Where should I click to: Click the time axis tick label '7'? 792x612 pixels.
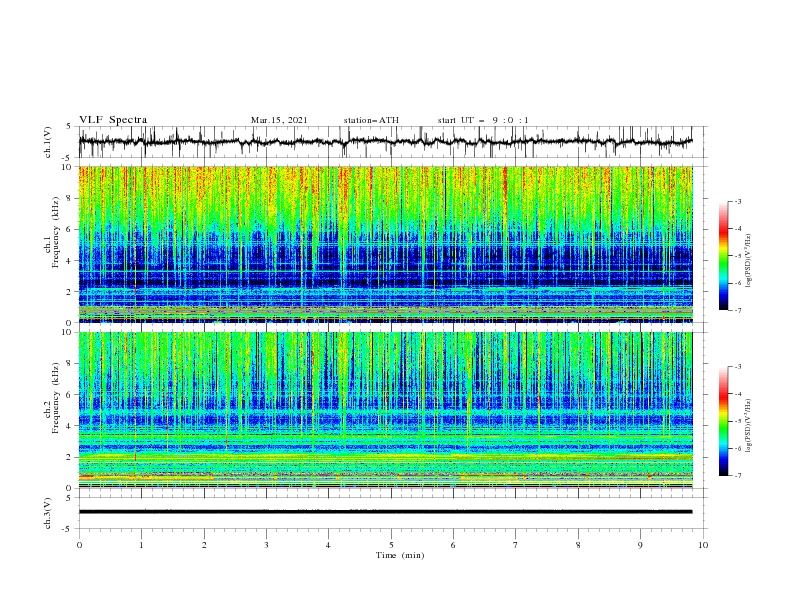point(515,545)
